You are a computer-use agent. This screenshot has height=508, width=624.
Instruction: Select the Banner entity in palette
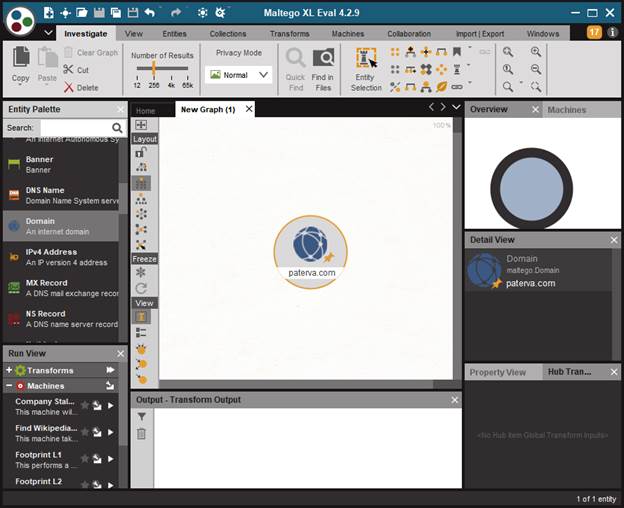(60, 164)
